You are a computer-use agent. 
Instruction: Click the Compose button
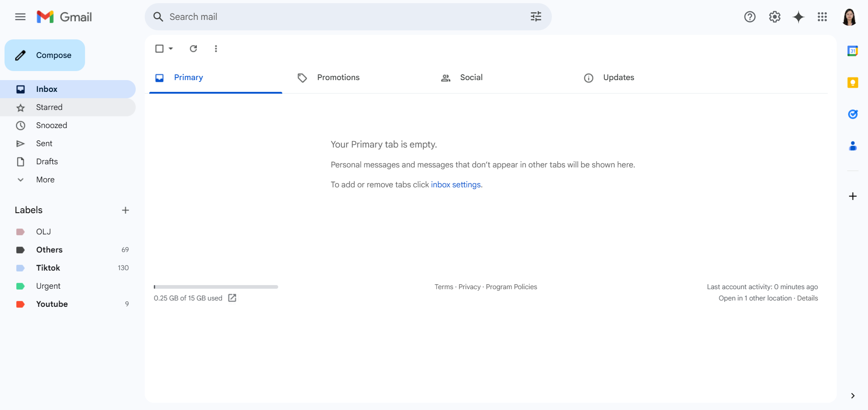tap(45, 55)
